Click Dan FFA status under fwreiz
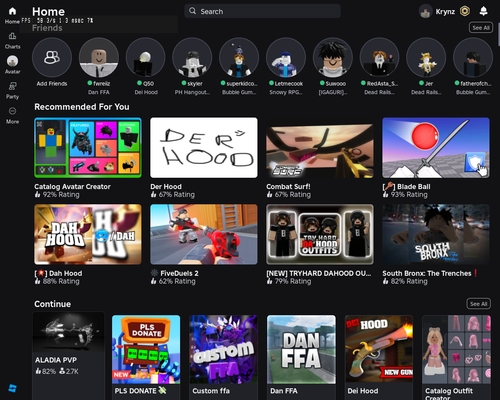This screenshot has width=500, height=400. (x=99, y=92)
